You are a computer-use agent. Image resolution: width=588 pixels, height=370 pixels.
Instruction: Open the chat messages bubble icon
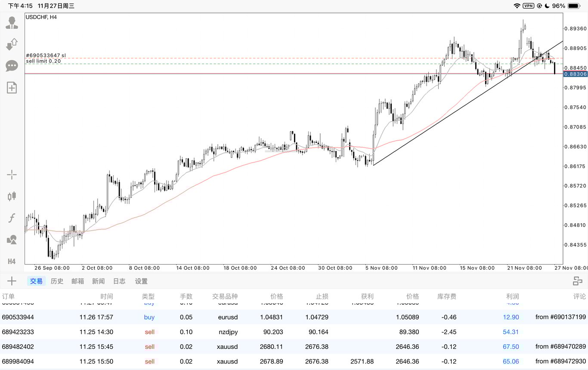12,66
